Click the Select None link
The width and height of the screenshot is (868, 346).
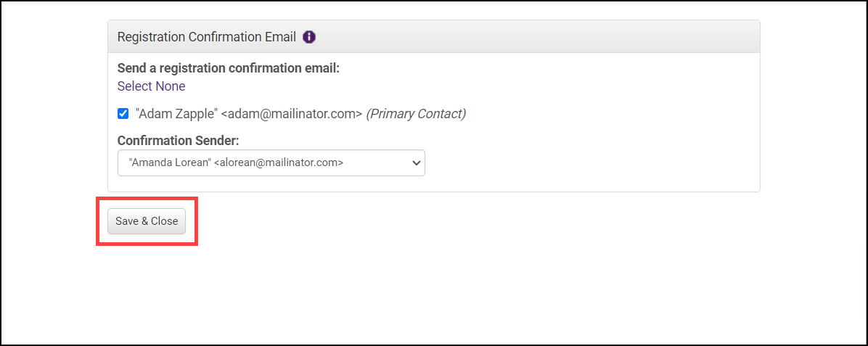[151, 86]
